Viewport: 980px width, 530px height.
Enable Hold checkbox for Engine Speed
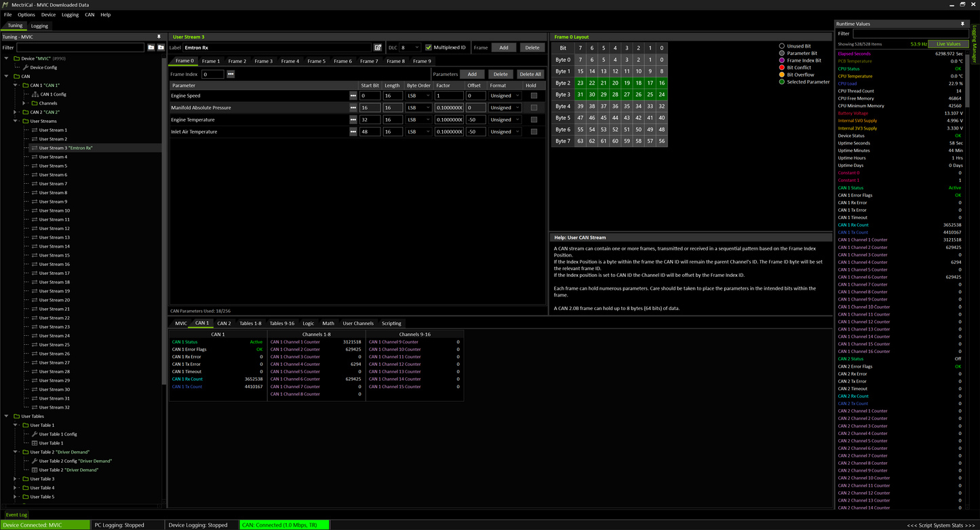tap(534, 96)
